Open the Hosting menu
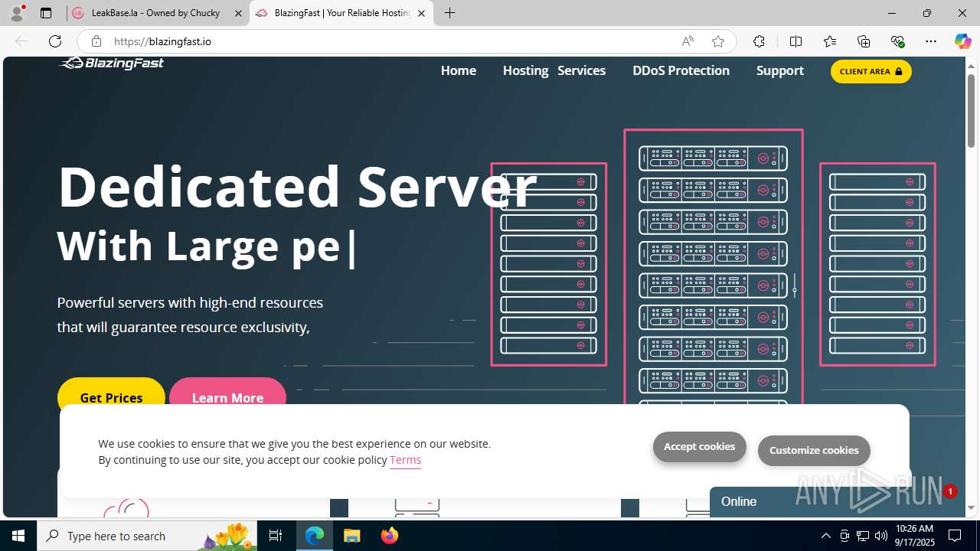The height and width of the screenshot is (551, 980). 525,70
